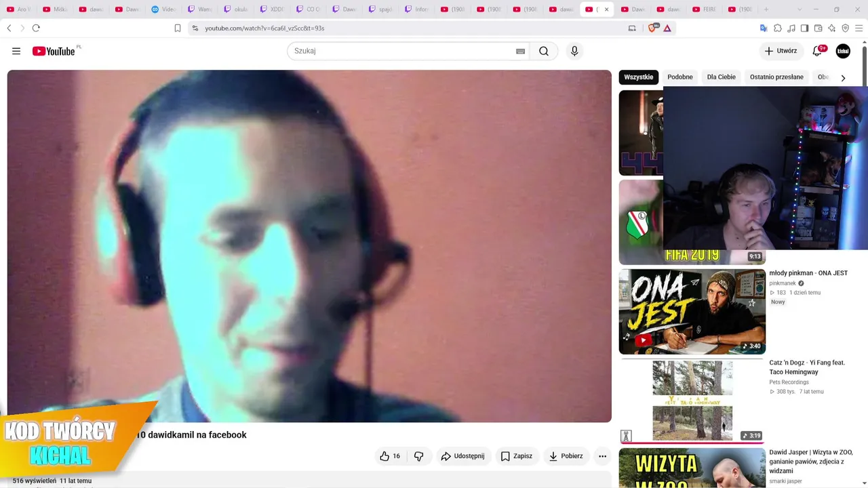Open the 'młody pinkman - ONA JEST' title

808,273
